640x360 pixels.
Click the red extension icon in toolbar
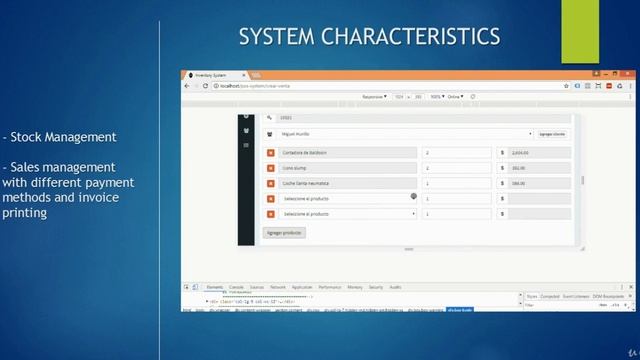coord(609,86)
